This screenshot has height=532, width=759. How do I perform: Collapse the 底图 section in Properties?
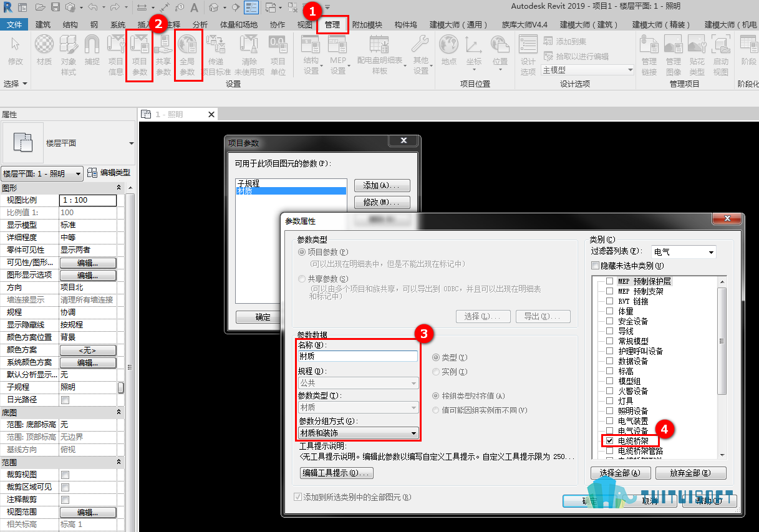point(118,412)
